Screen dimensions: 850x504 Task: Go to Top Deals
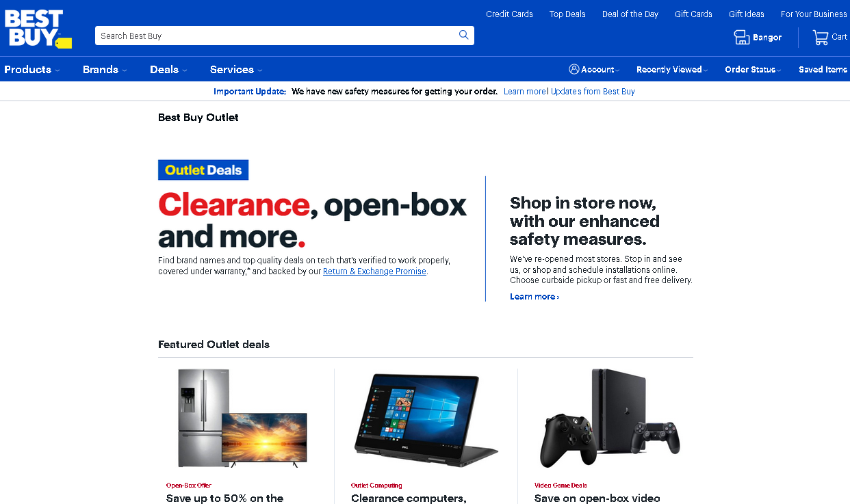coord(567,14)
